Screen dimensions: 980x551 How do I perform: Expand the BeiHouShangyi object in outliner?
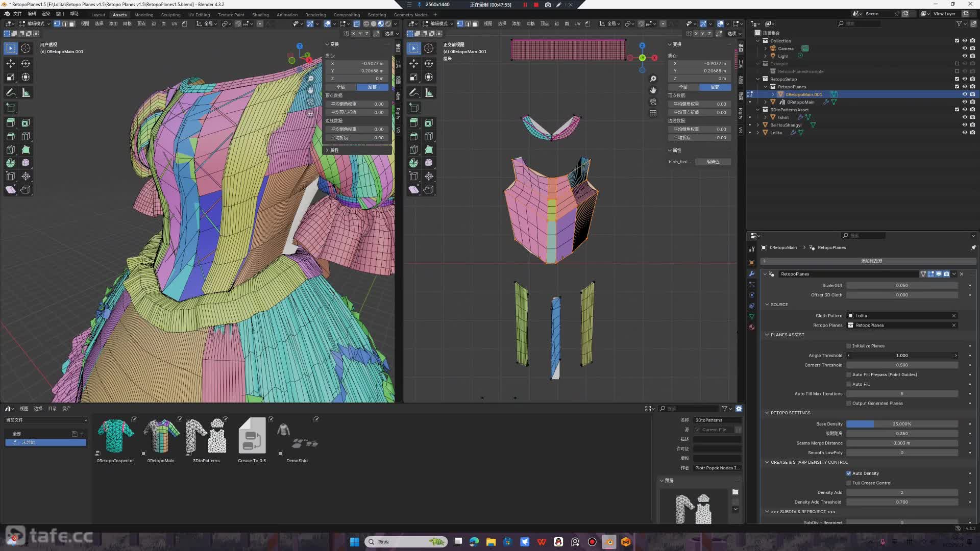[x=758, y=125]
